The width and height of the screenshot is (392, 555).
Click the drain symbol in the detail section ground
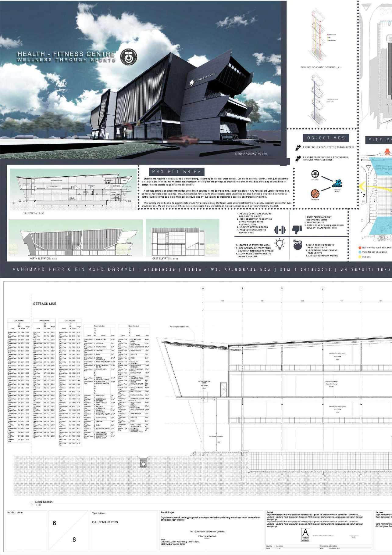143,464
